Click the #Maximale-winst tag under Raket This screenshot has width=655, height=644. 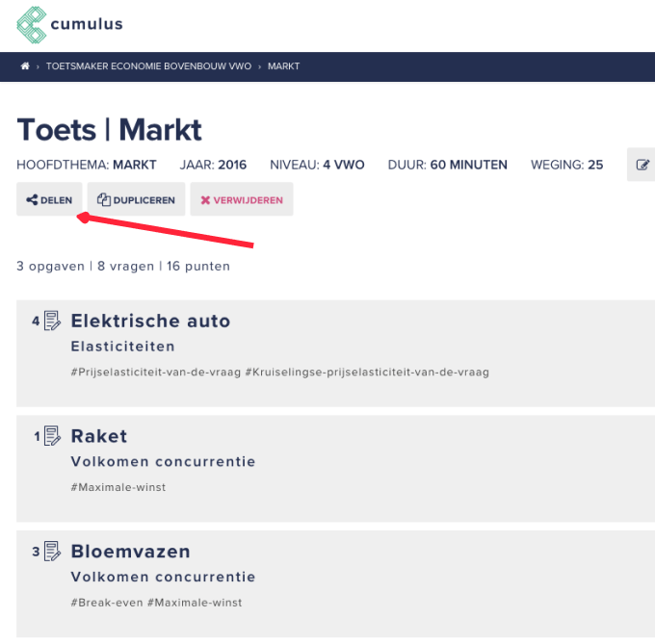click(118, 487)
